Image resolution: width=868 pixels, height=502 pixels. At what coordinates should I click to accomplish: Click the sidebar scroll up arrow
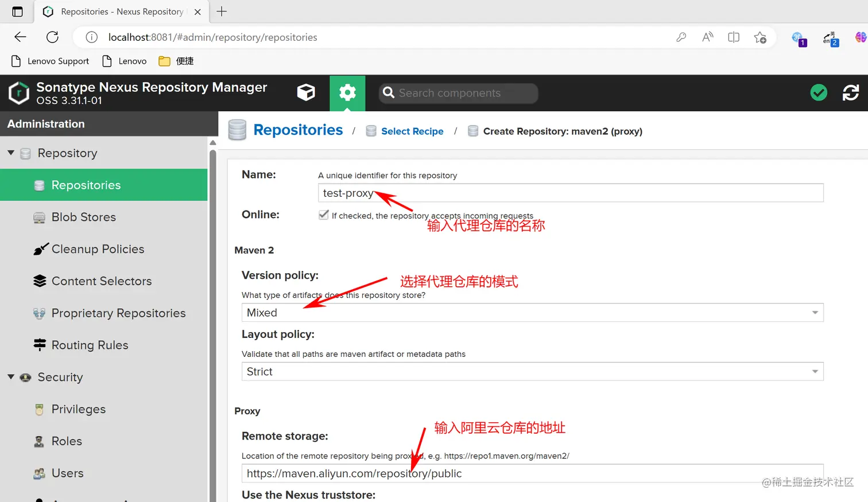click(x=213, y=142)
